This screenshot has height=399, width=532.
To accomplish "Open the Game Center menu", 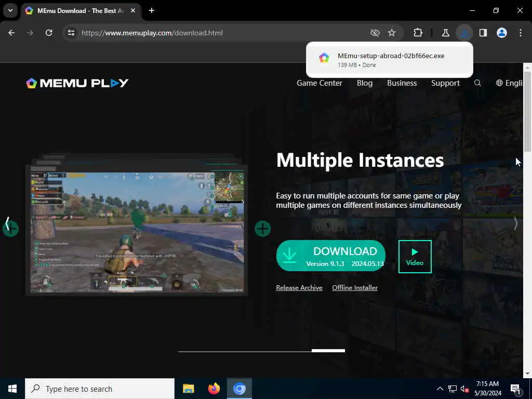I will 320,83.
